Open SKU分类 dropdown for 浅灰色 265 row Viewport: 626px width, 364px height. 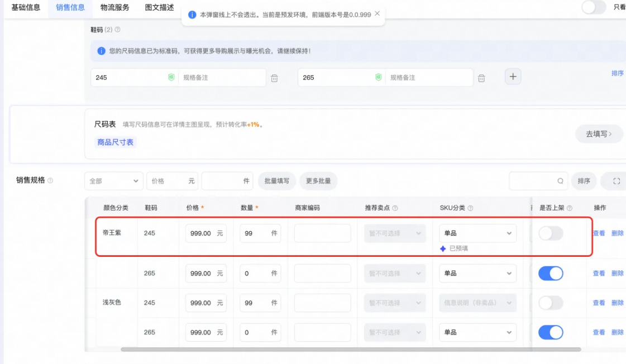(x=477, y=333)
